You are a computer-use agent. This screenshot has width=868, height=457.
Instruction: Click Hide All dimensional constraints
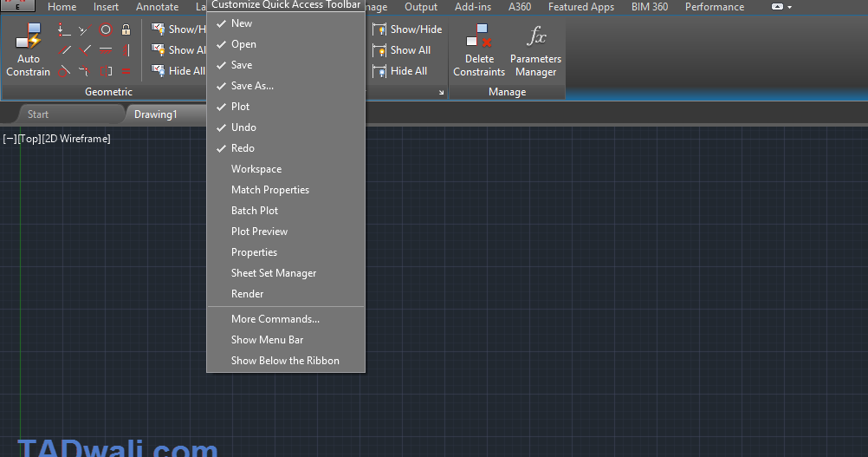point(399,71)
